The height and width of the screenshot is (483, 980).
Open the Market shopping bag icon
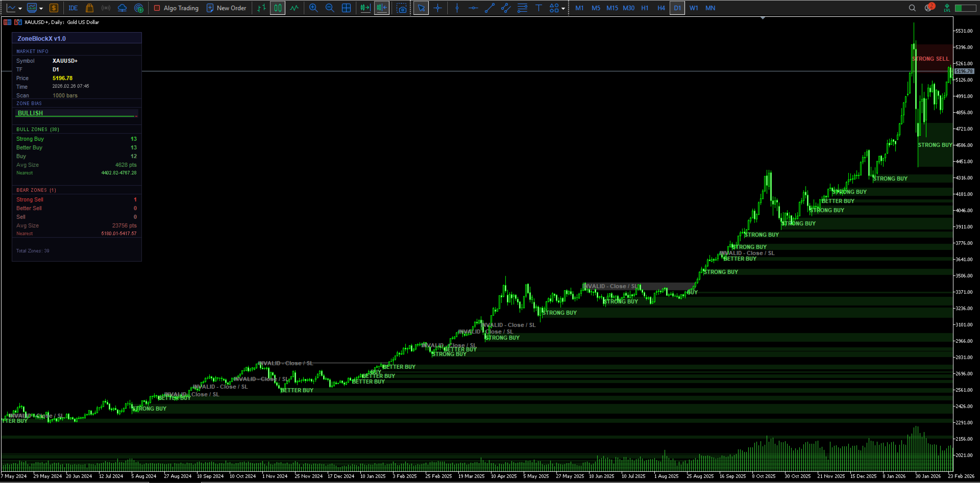[89, 8]
